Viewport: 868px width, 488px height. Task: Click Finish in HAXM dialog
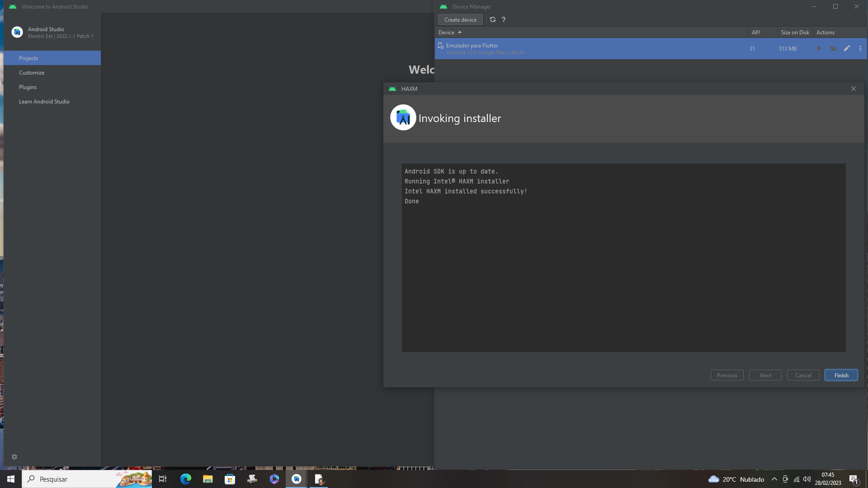click(x=841, y=375)
